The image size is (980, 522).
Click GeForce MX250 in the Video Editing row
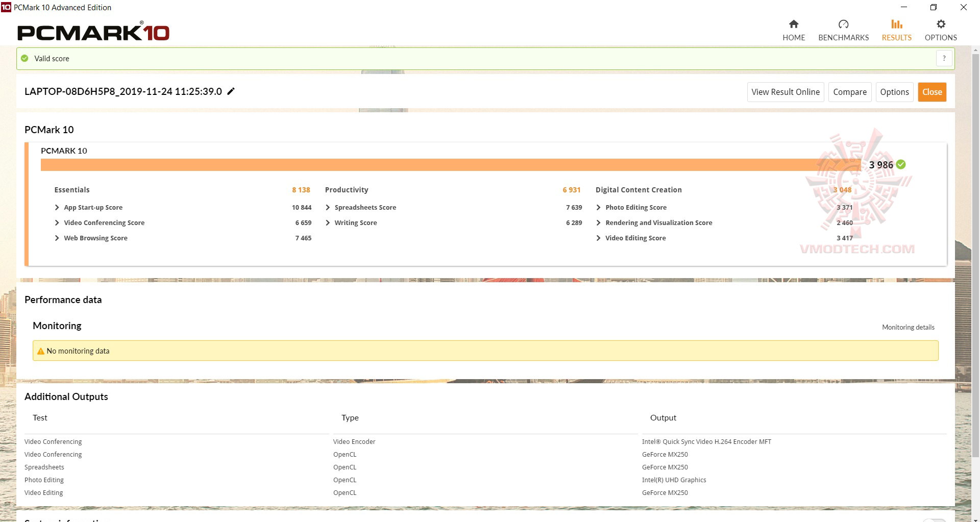(665, 493)
